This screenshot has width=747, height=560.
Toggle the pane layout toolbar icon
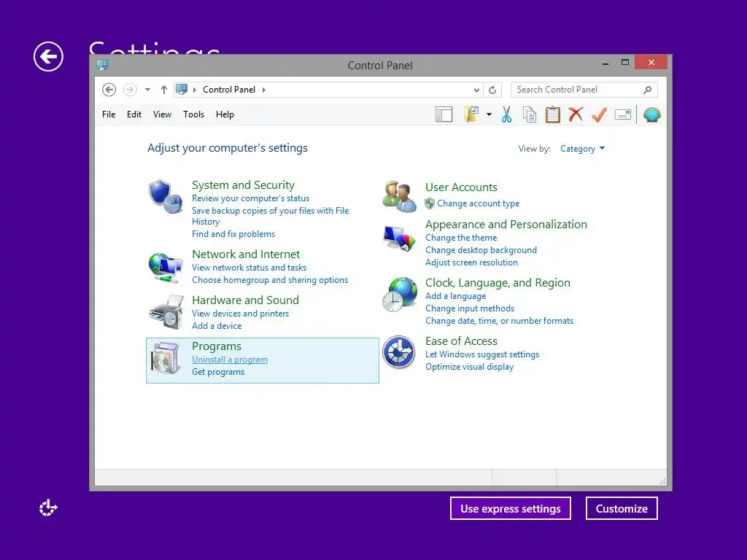(444, 114)
